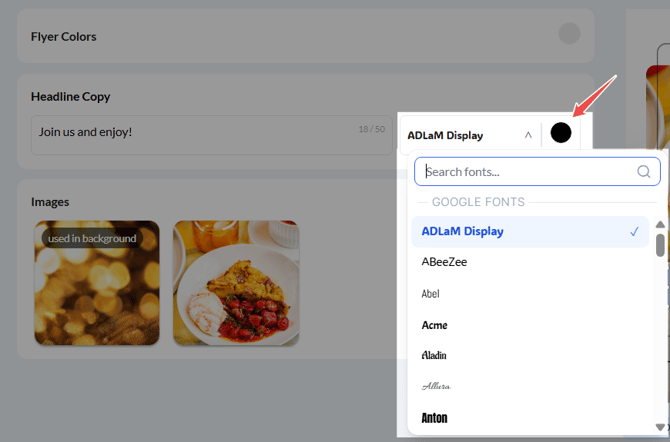
Task: Select Acme in the font list
Action: (434, 325)
